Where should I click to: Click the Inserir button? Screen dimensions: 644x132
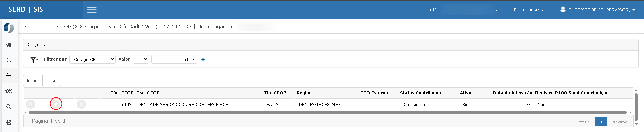pos(33,80)
